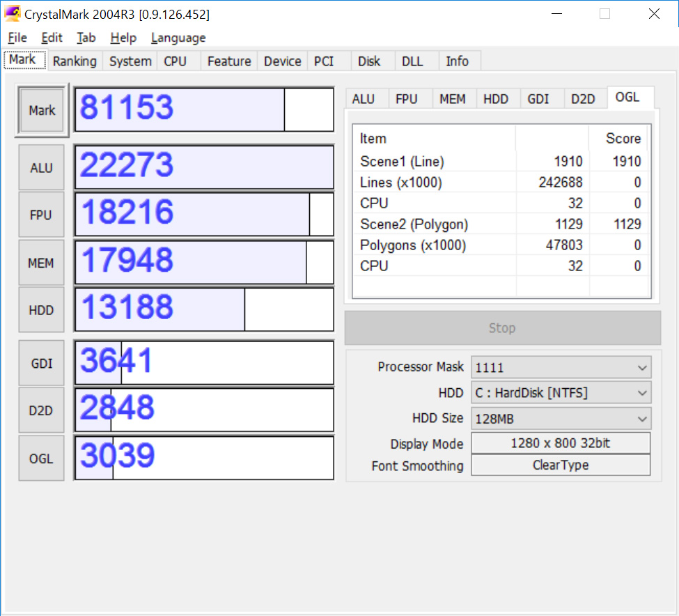
Task: Run the Mark benchmark from the sidebar
Action: (41, 110)
